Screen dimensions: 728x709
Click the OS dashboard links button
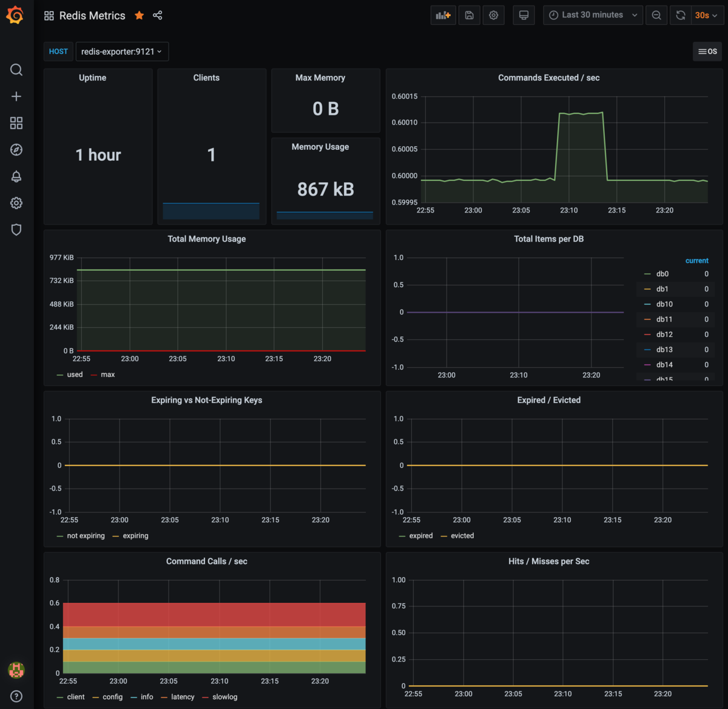(707, 52)
